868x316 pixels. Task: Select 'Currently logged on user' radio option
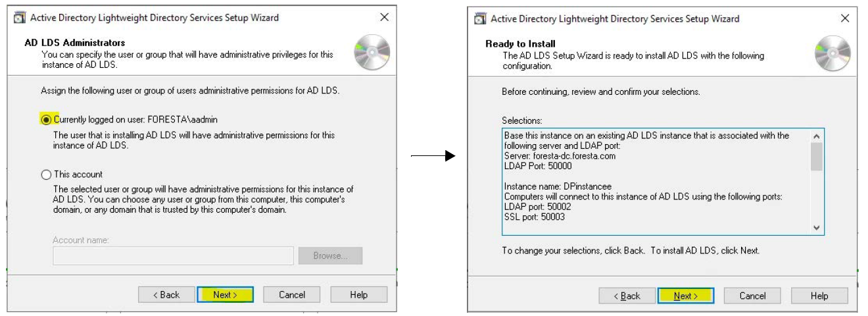point(46,120)
